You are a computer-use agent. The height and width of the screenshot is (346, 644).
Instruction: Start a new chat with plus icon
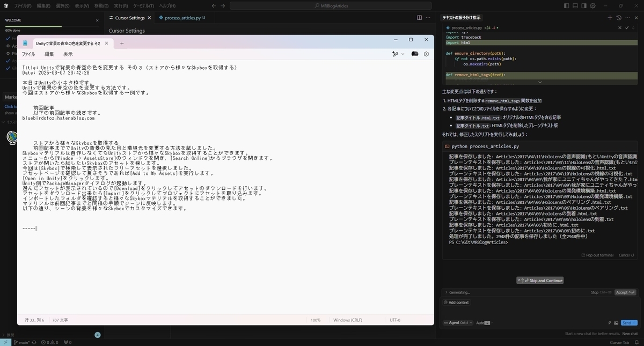point(610,18)
